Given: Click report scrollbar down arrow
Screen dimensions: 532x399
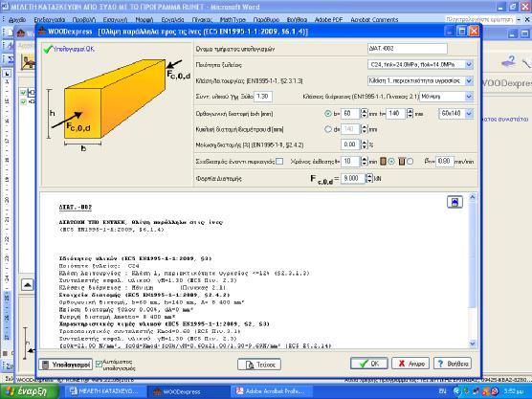Looking at the screenshot, I should (x=473, y=344).
